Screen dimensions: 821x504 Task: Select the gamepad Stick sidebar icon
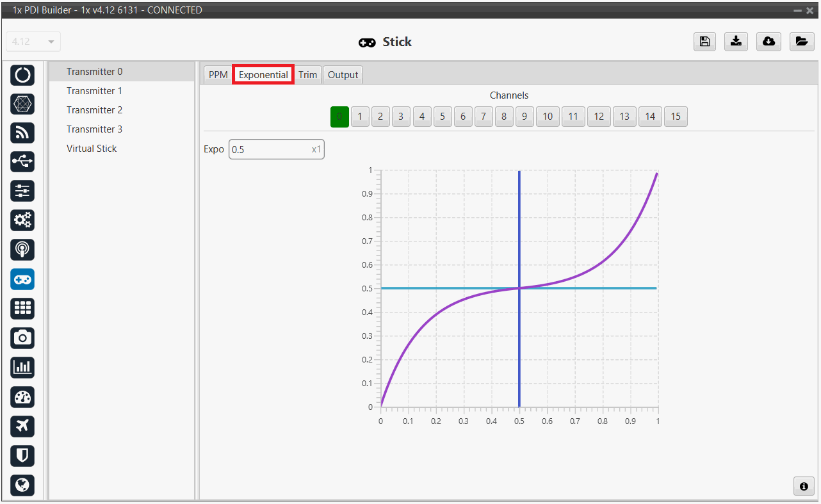click(22, 280)
